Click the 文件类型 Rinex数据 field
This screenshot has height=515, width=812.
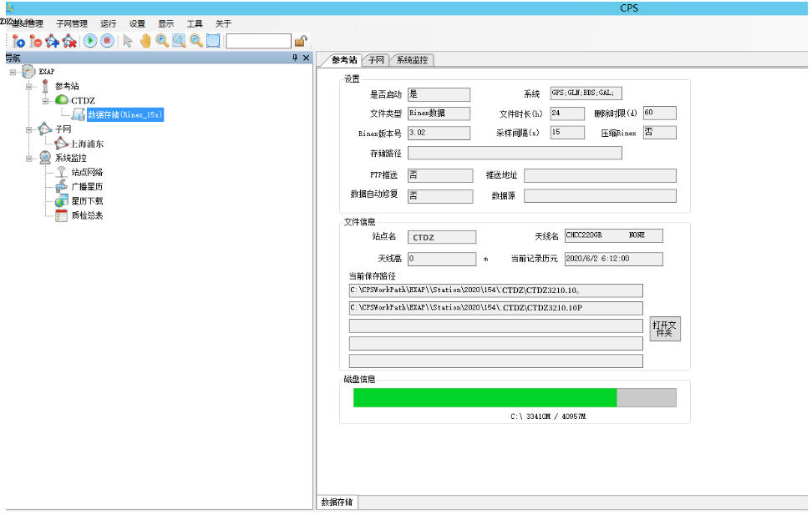click(439, 114)
